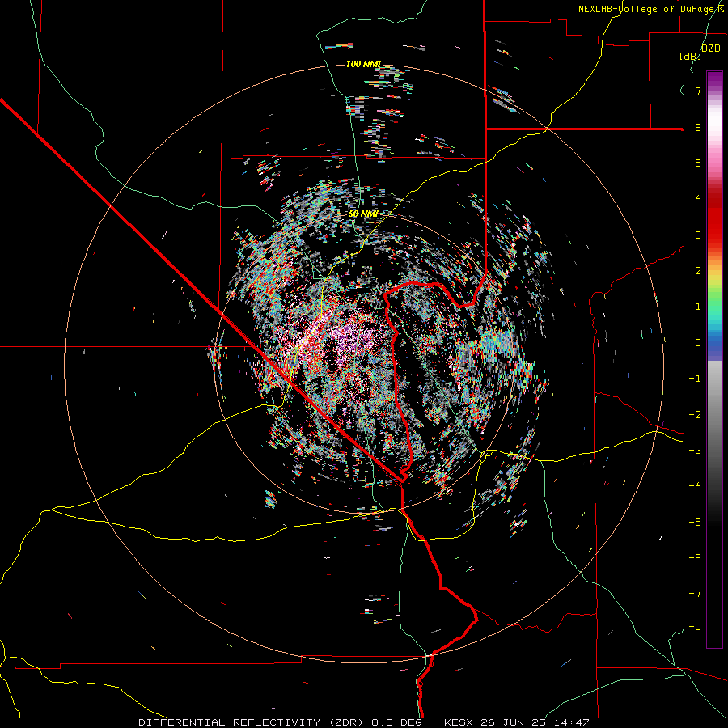Click the 4 value on color scale
Image resolution: width=728 pixels, height=728 pixels.
point(698,199)
